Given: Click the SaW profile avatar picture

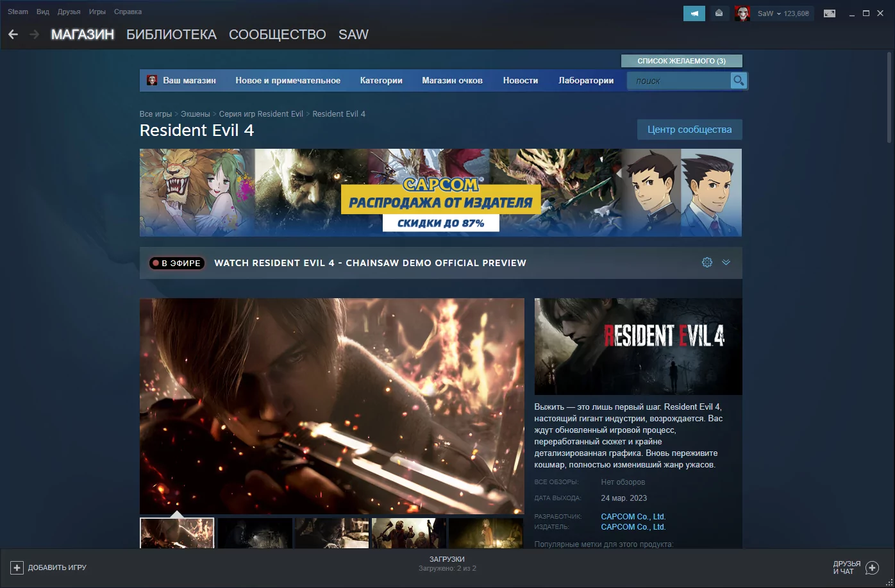Looking at the screenshot, I should 742,13.
